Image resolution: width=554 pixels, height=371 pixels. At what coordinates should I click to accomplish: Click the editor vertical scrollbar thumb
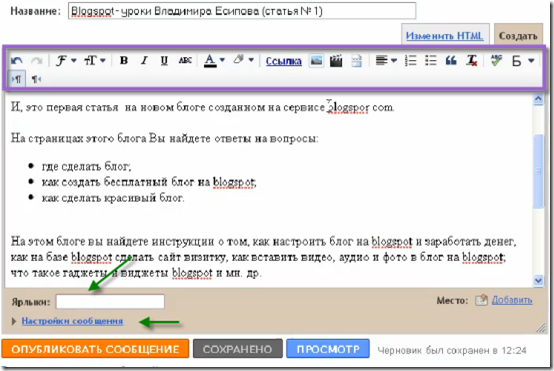[x=538, y=171]
